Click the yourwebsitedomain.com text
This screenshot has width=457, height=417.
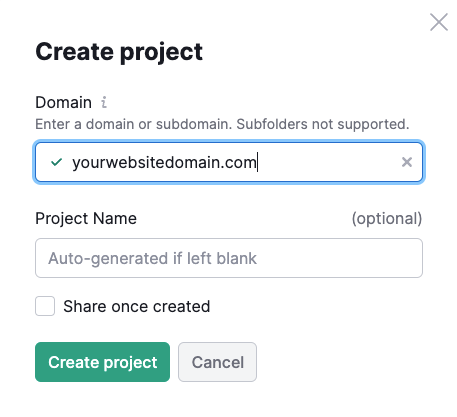pos(164,163)
